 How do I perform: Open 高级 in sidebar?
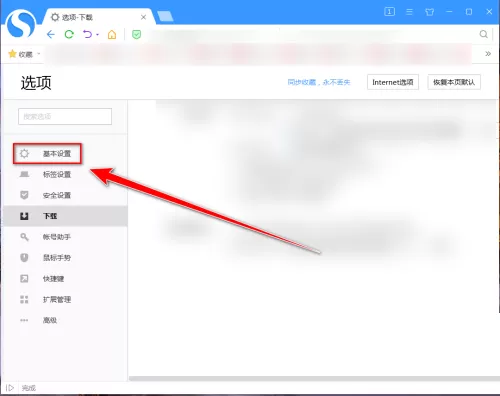65,320
